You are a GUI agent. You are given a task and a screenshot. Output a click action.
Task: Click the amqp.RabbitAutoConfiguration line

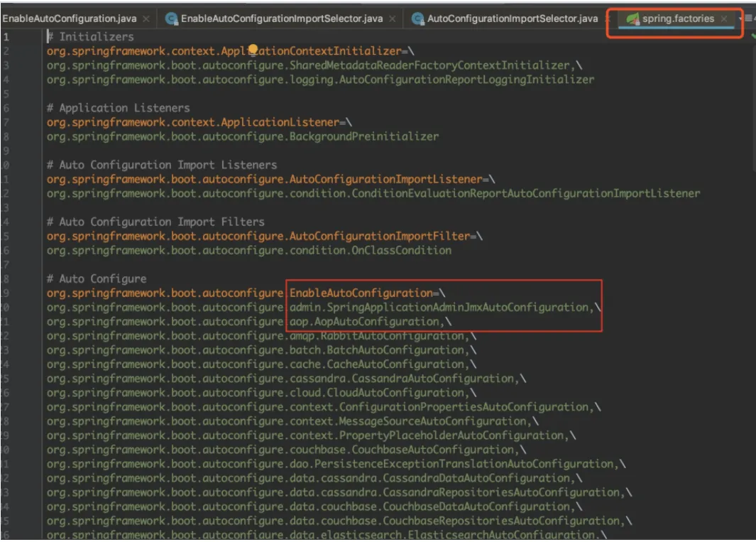pos(261,336)
